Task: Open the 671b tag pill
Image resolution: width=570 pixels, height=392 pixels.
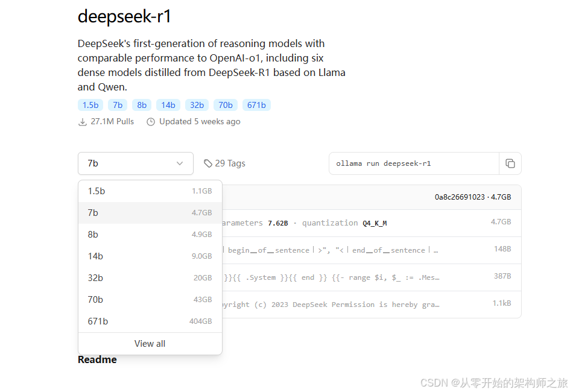Action: (256, 104)
